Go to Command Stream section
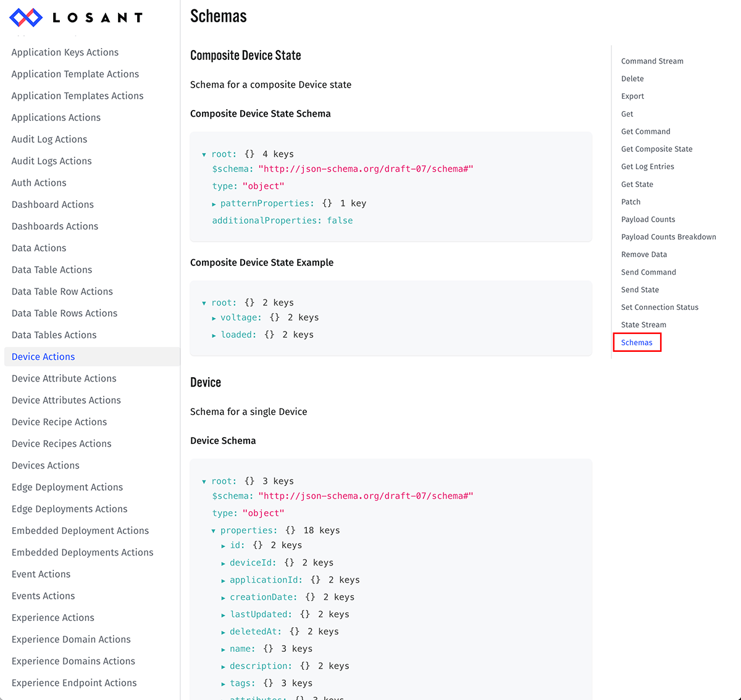 (x=652, y=61)
